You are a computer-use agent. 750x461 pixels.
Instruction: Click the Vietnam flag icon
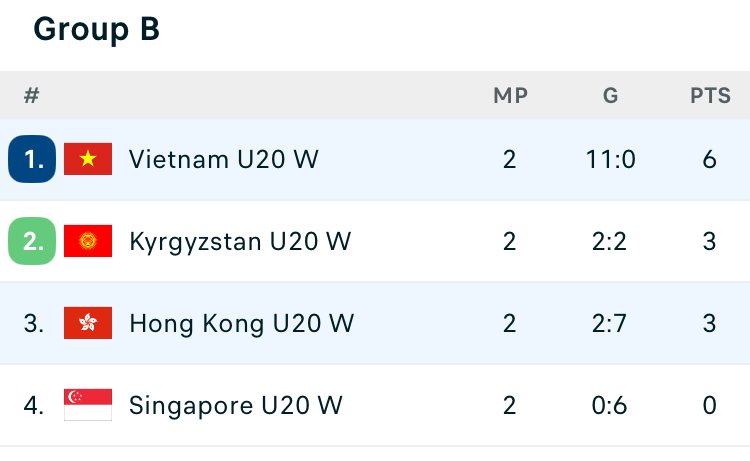point(88,159)
